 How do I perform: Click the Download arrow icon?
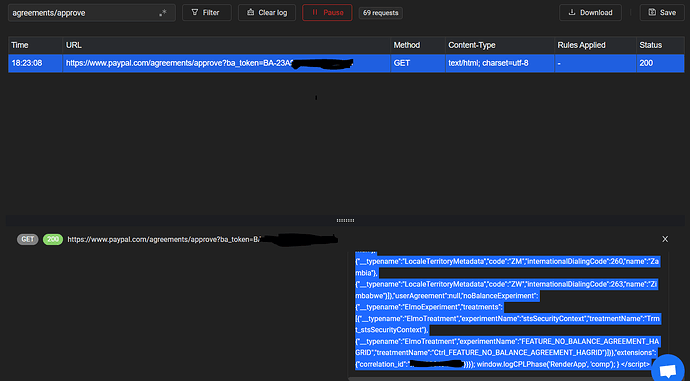coord(572,12)
